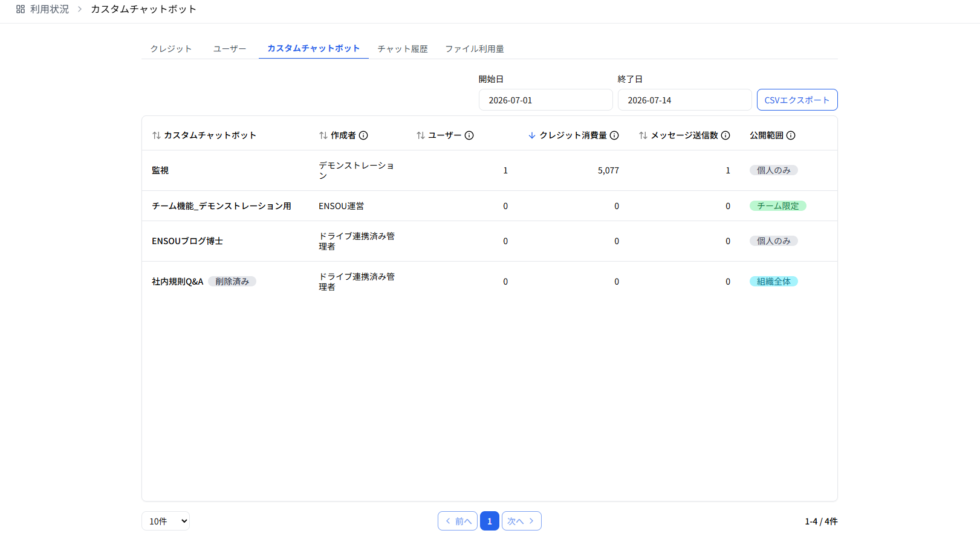Show info tooltip for クレジット消費量
This screenshot has height=542, width=980.
(x=614, y=135)
